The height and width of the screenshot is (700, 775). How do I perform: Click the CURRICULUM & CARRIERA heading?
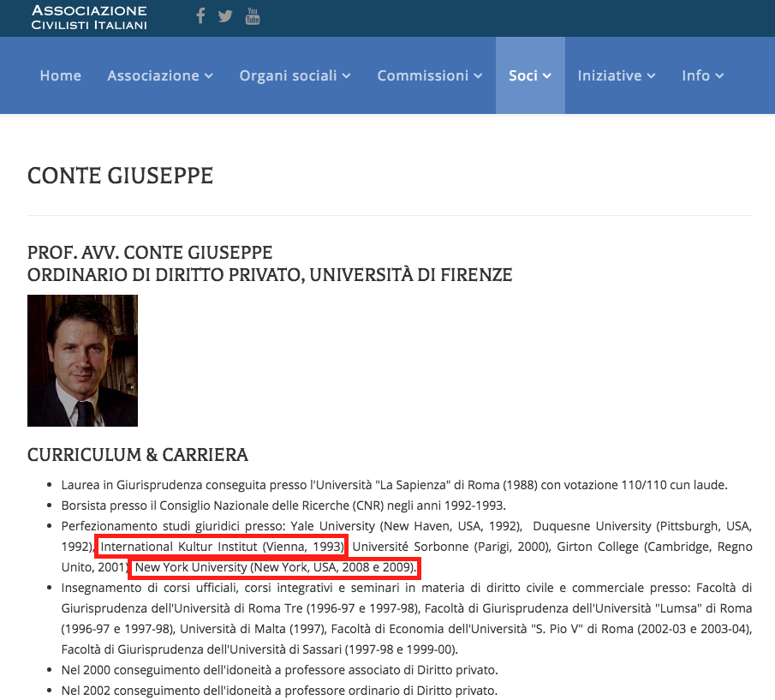click(137, 454)
